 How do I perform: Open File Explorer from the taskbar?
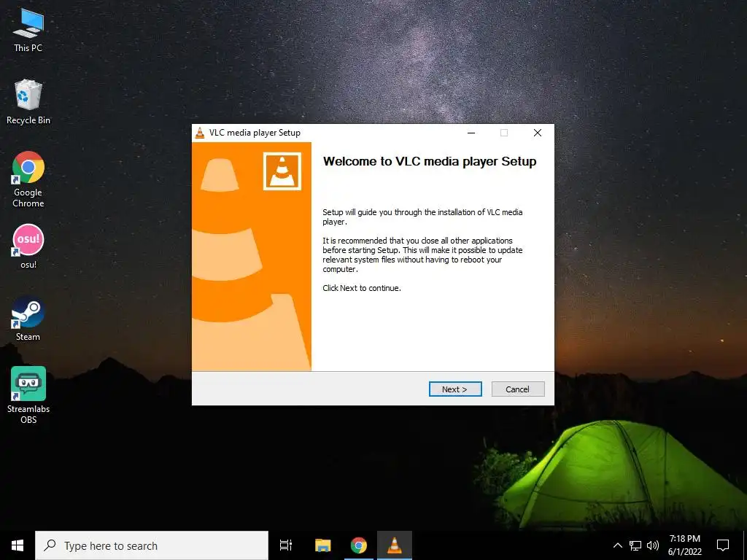(323, 545)
